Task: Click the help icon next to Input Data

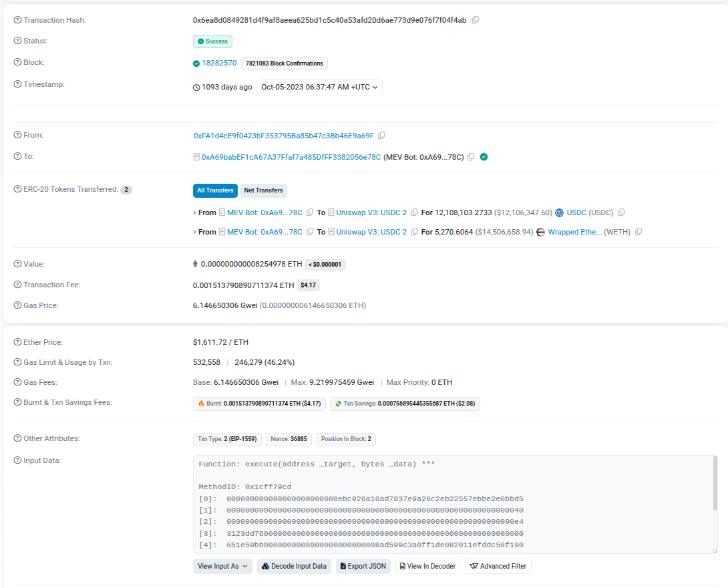Action: pos(17,460)
